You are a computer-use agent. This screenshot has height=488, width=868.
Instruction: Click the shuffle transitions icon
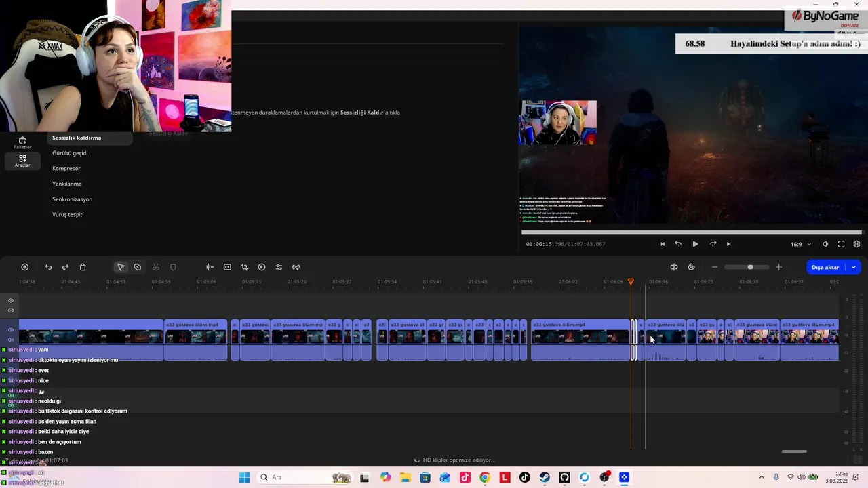click(296, 267)
